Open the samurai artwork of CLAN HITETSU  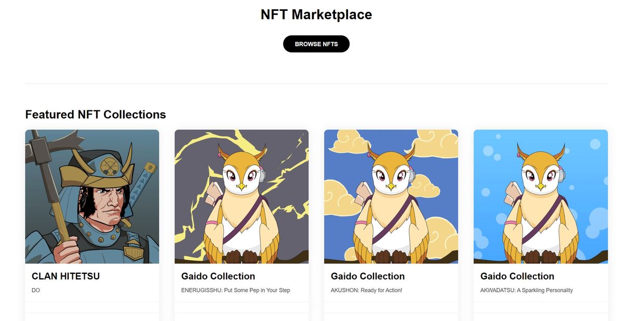(x=92, y=197)
